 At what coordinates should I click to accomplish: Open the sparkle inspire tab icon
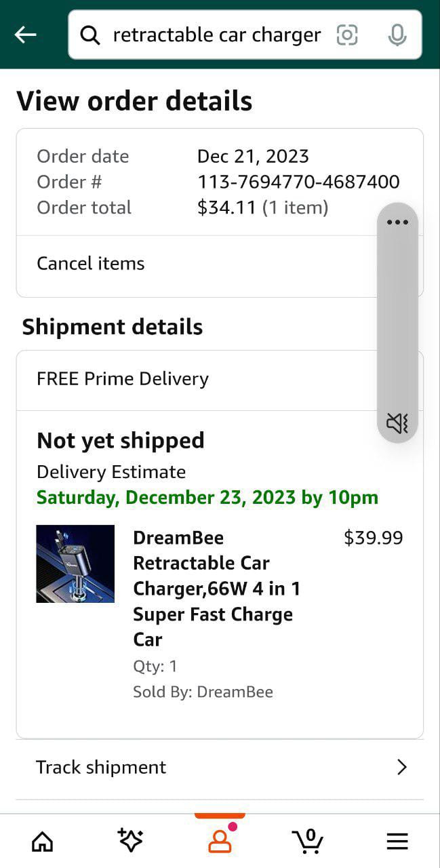tap(130, 840)
